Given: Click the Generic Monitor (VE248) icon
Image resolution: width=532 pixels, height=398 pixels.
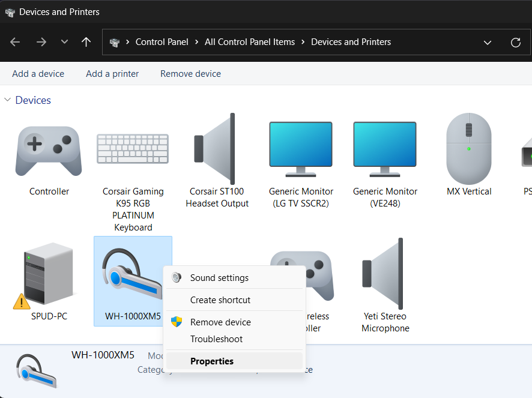Looking at the screenshot, I should click(385, 149).
